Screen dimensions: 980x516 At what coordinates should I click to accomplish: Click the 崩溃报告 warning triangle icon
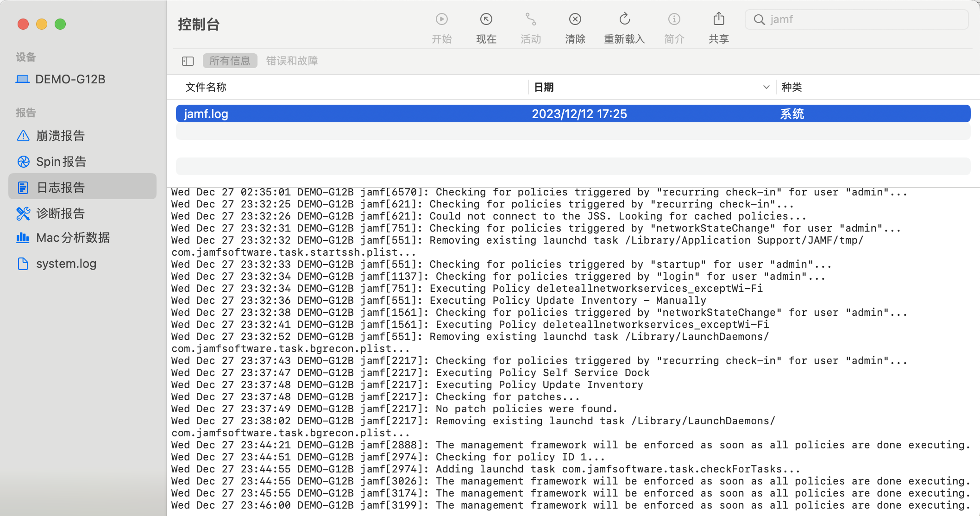pyautogui.click(x=23, y=136)
